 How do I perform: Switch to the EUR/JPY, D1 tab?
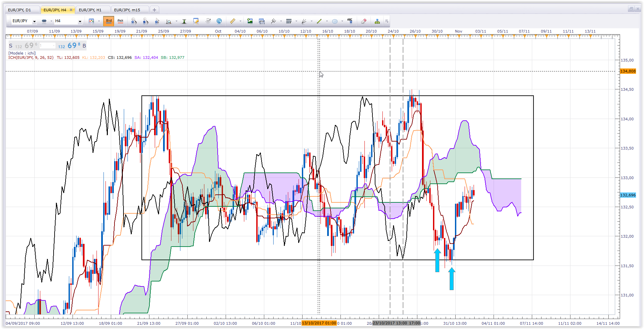pyautogui.click(x=22, y=10)
